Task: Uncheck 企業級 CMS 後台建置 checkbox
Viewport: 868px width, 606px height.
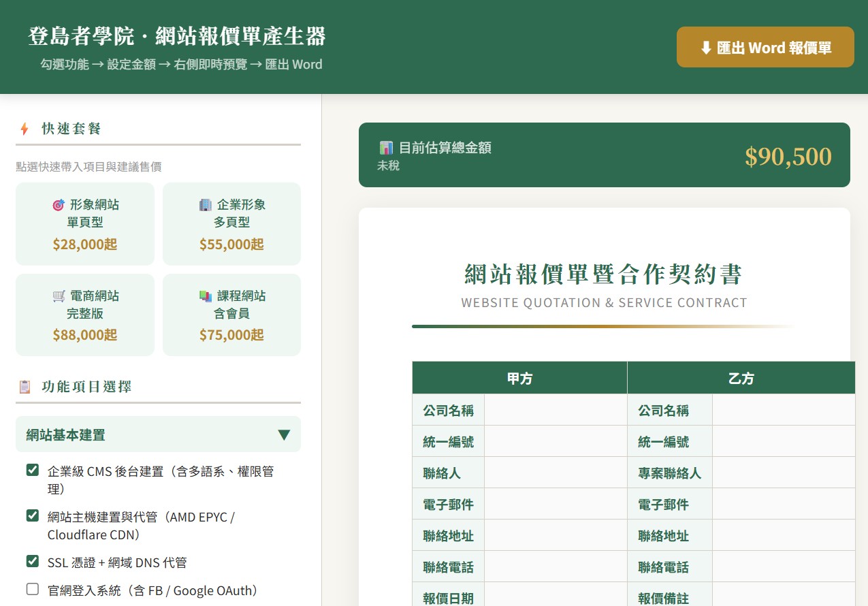Action: 32,470
